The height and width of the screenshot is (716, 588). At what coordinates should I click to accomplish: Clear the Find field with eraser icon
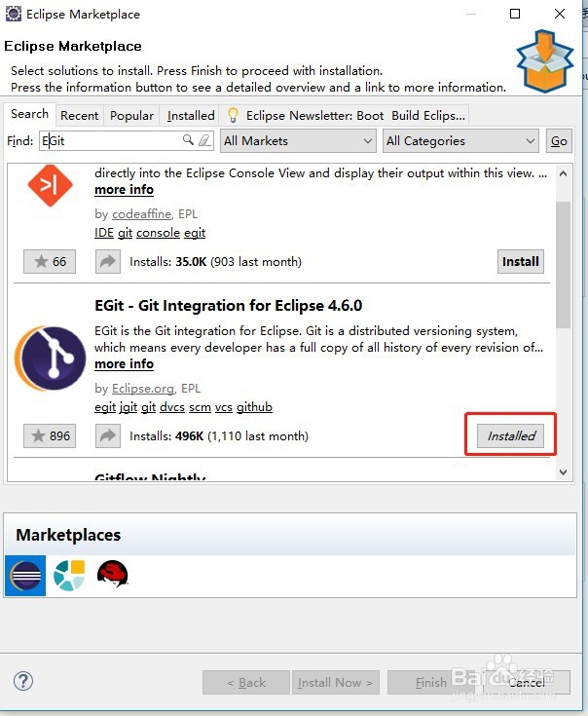click(x=204, y=139)
